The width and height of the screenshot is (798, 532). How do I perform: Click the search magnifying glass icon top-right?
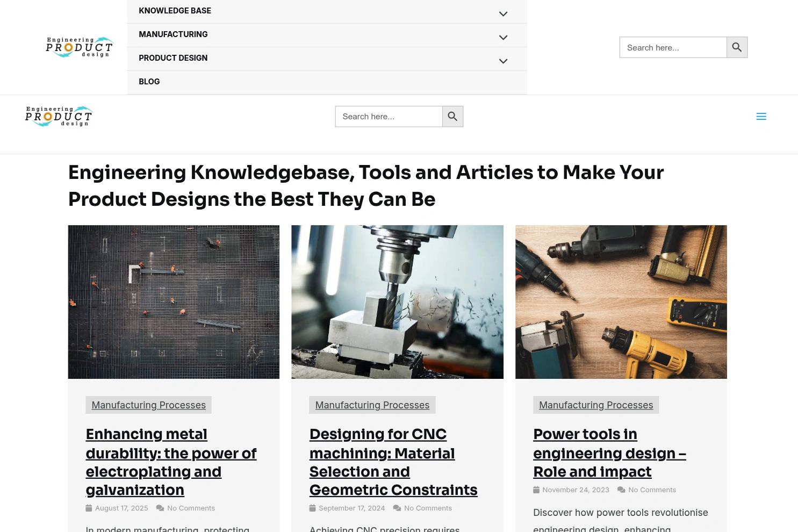tap(737, 47)
